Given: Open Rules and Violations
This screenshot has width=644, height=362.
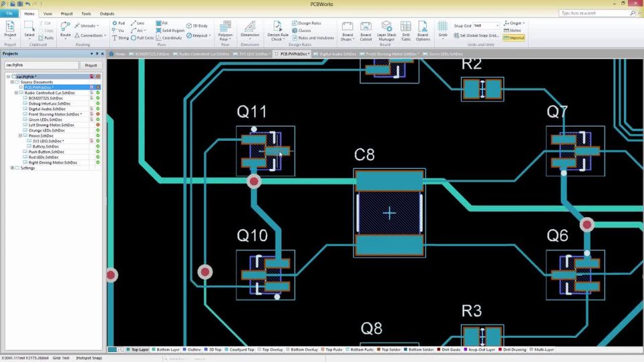Looking at the screenshot, I should (313, 38).
